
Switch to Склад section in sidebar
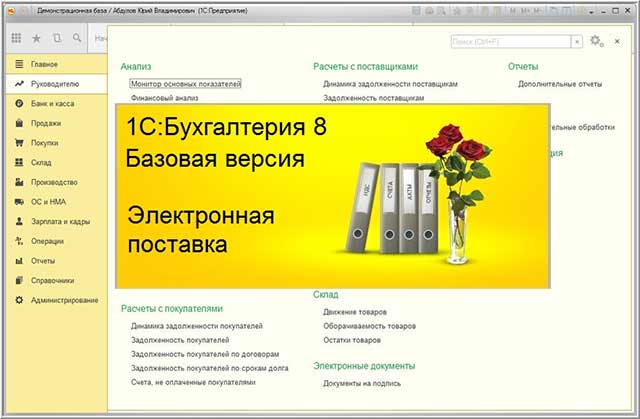[57, 162]
